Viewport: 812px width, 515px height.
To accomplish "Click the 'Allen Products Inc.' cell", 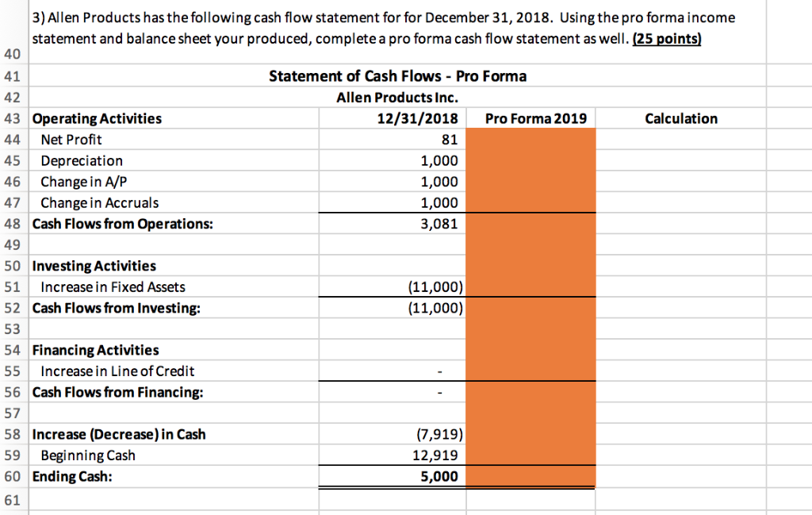I will 397,98.
